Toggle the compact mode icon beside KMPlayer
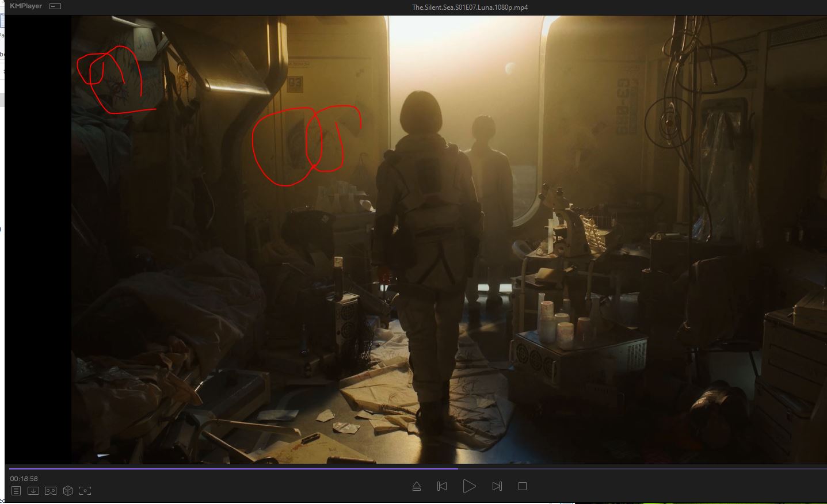This screenshot has width=827, height=504. (55, 6)
